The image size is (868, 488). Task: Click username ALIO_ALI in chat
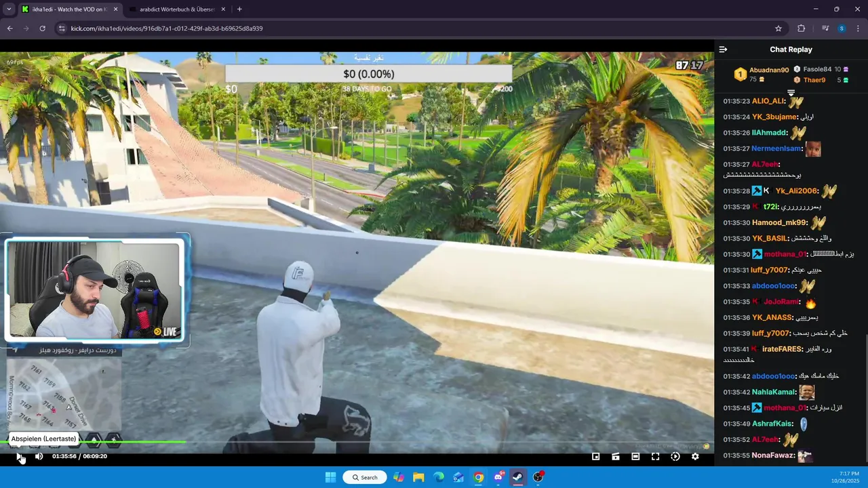click(768, 101)
